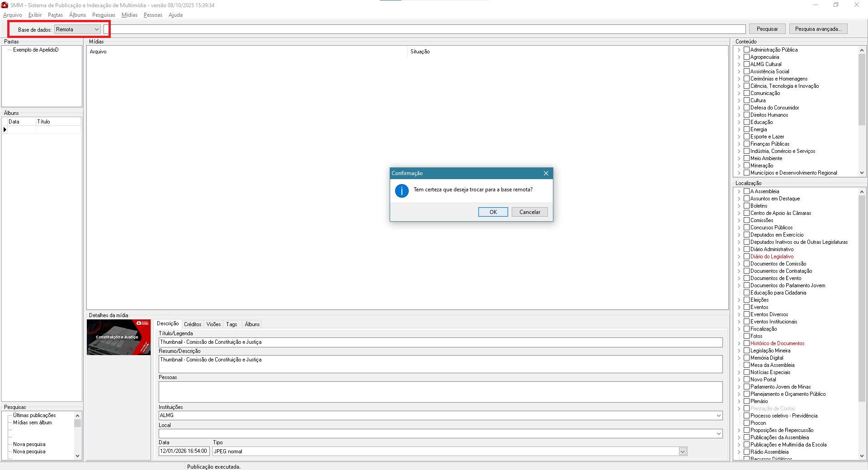Click the SMM application icon in title bar

pos(5,5)
